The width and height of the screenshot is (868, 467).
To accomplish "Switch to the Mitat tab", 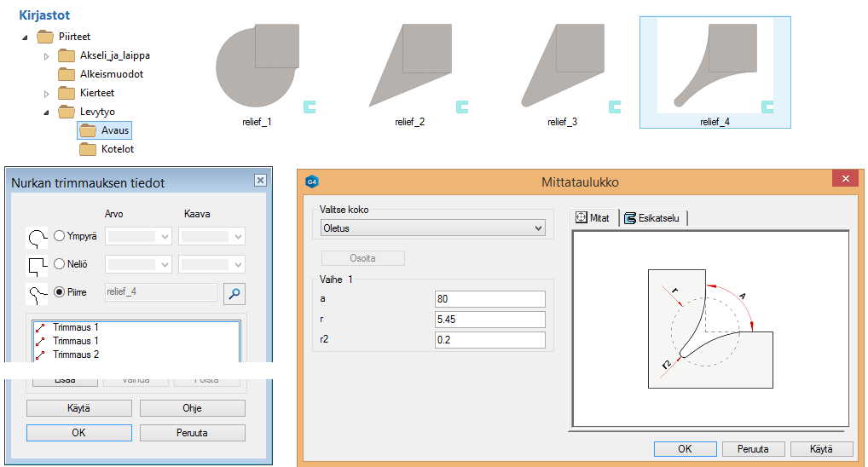I will [x=593, y=218].
